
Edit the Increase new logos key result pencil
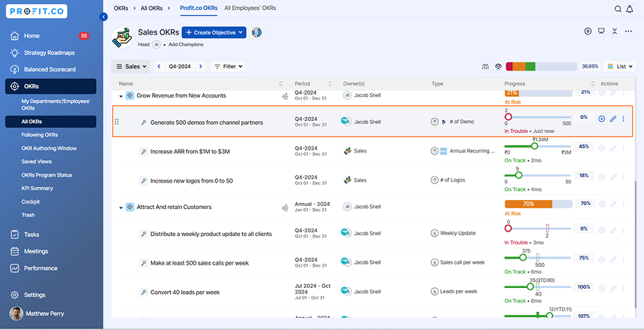pyautogui.click(x=613, y=177)
